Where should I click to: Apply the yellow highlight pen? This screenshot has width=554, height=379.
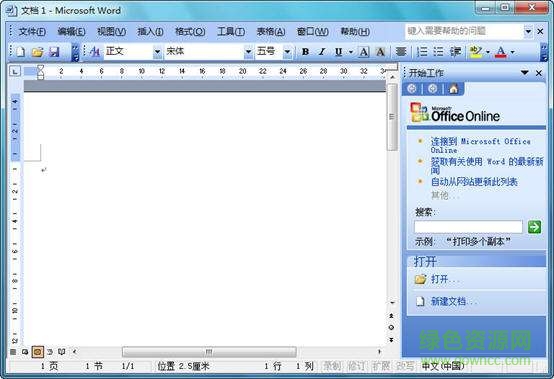(476, 52)
